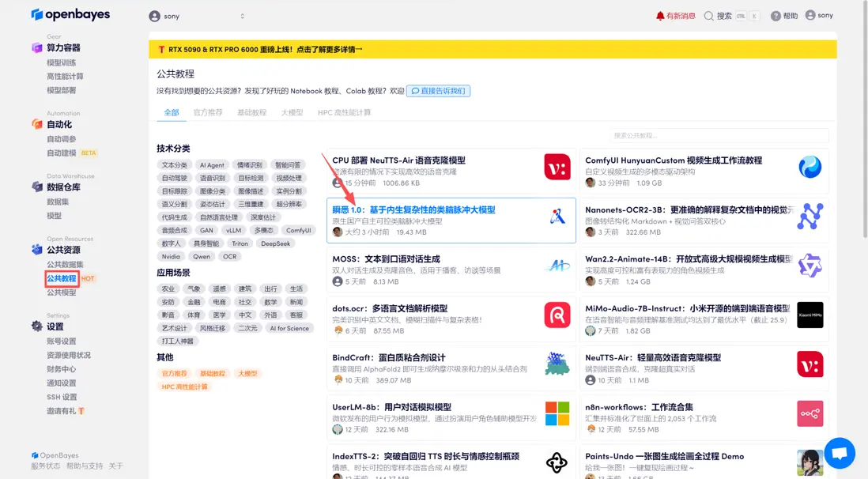Open the n8n-workflows card icon
This screenshot has width=868, height=479.
[810, 413]
